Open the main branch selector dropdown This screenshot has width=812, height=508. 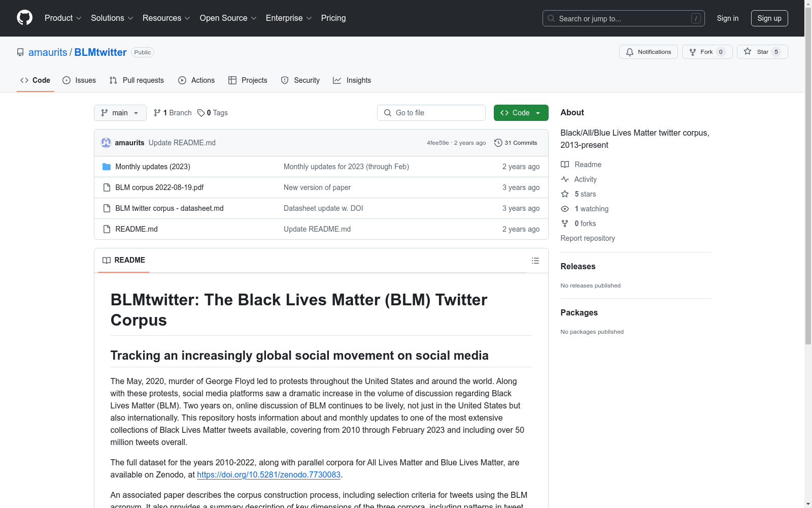[120, 113]
